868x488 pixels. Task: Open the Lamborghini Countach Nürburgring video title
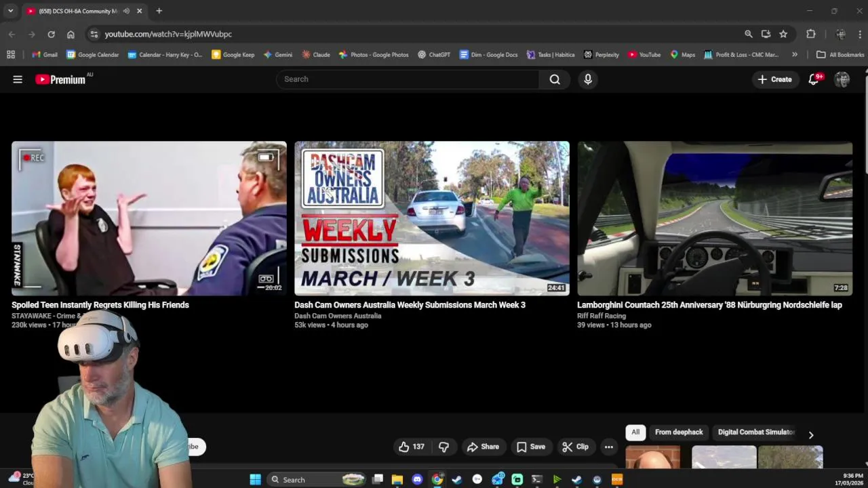click(709, 305)
